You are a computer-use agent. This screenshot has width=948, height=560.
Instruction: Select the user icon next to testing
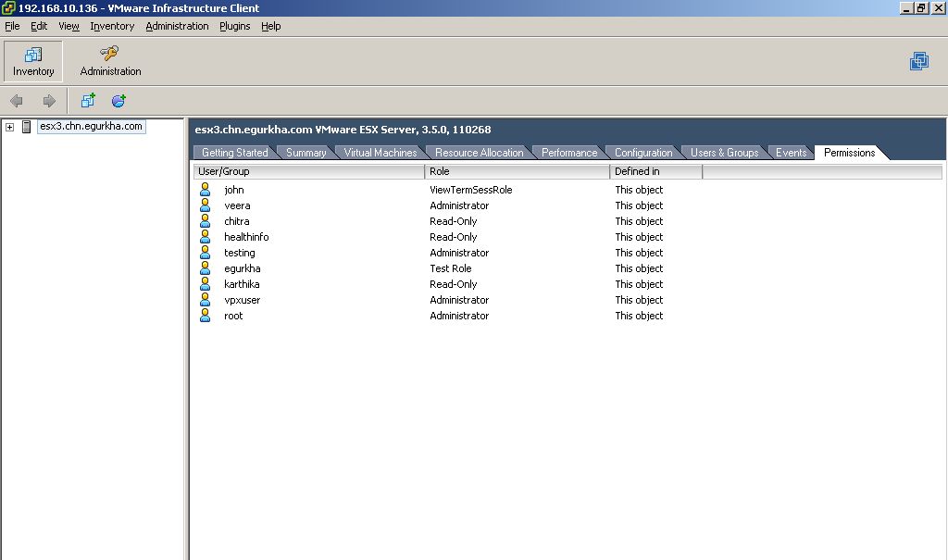(x=206, y=252)
